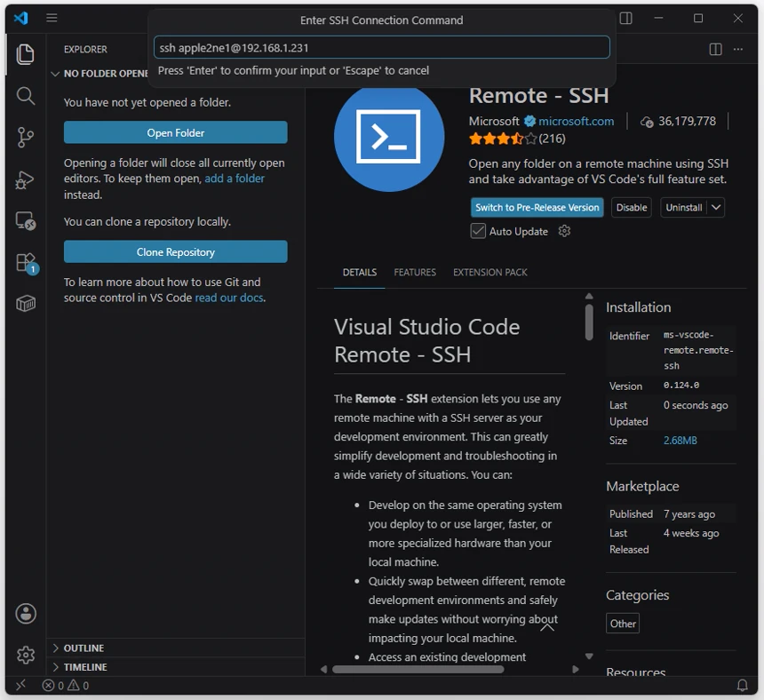Click the '0 seconds ago' last updated value

click(696, 405)
